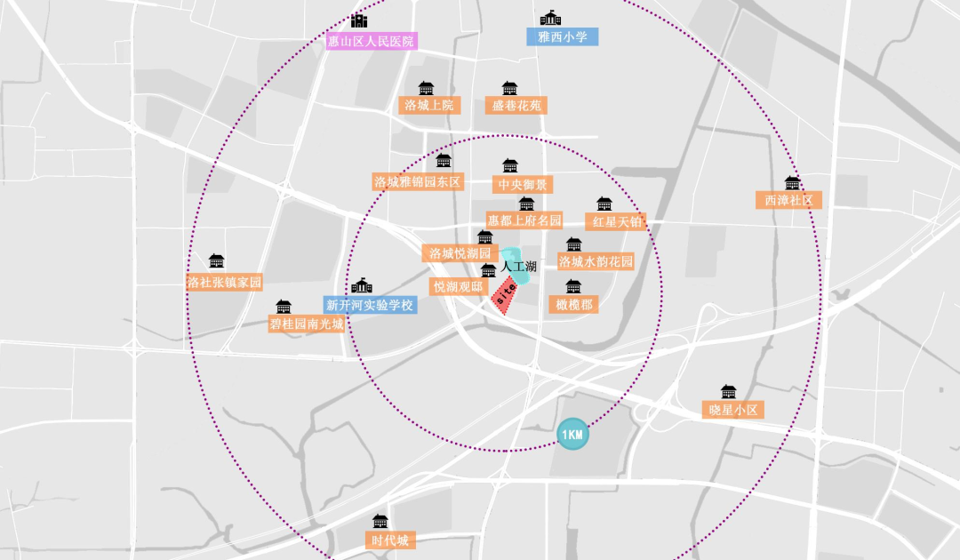Image resolution: width=960 pixels, height=560 pixels.
Task: Select the house icon for 悦湖观邸
Action: (488, 270)
